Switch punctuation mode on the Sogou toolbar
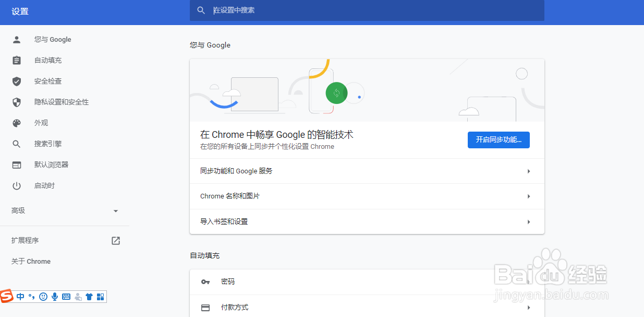644x317 pixels. click(x=31, y=297)
